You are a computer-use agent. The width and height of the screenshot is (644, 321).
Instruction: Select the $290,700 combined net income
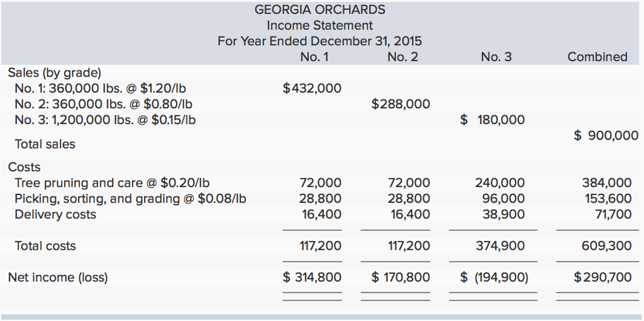(602, 277)
